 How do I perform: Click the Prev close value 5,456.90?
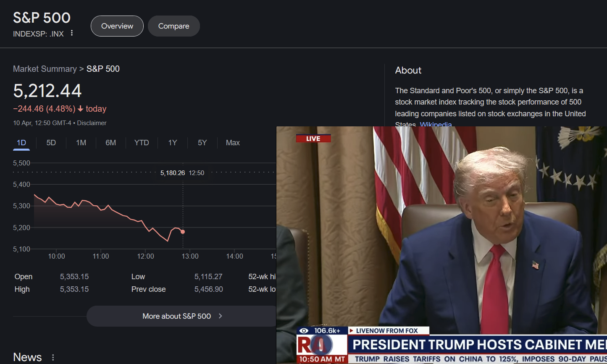pyautogui.click(x=209, y=289)
